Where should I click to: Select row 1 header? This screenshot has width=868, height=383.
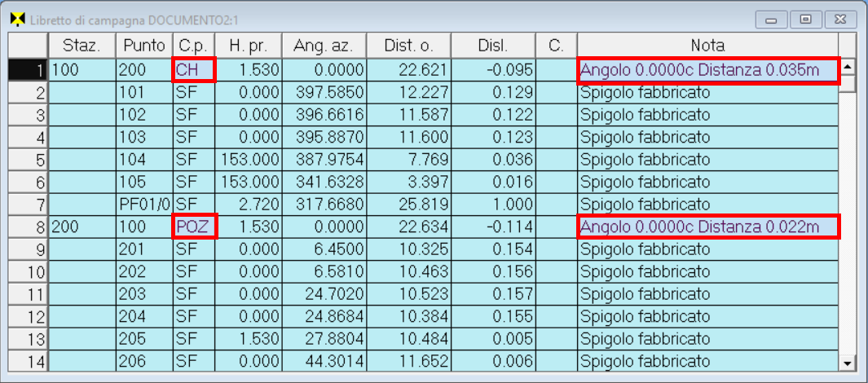(x=29, y=71)
